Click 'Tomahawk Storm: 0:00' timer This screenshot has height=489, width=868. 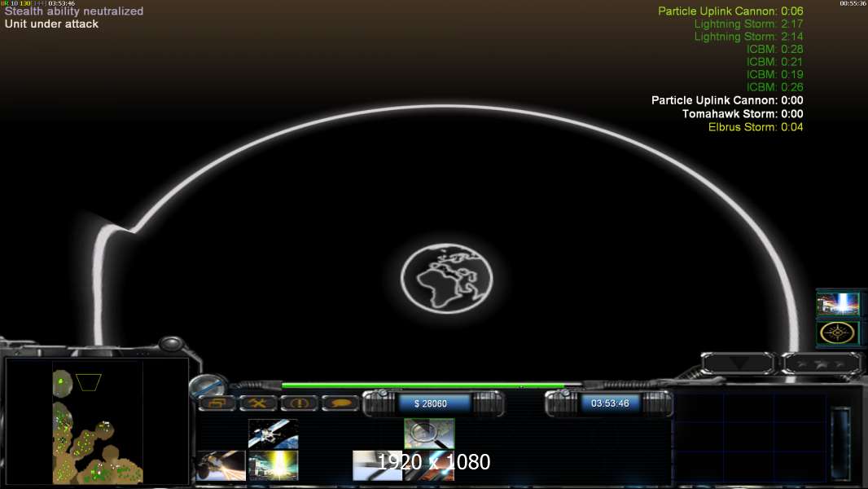743,114
